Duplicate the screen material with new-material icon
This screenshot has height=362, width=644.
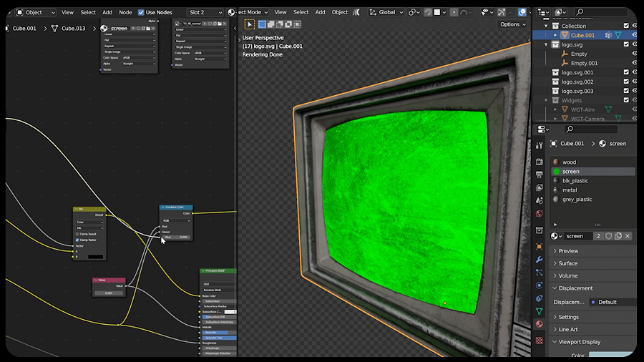[618, 236]
